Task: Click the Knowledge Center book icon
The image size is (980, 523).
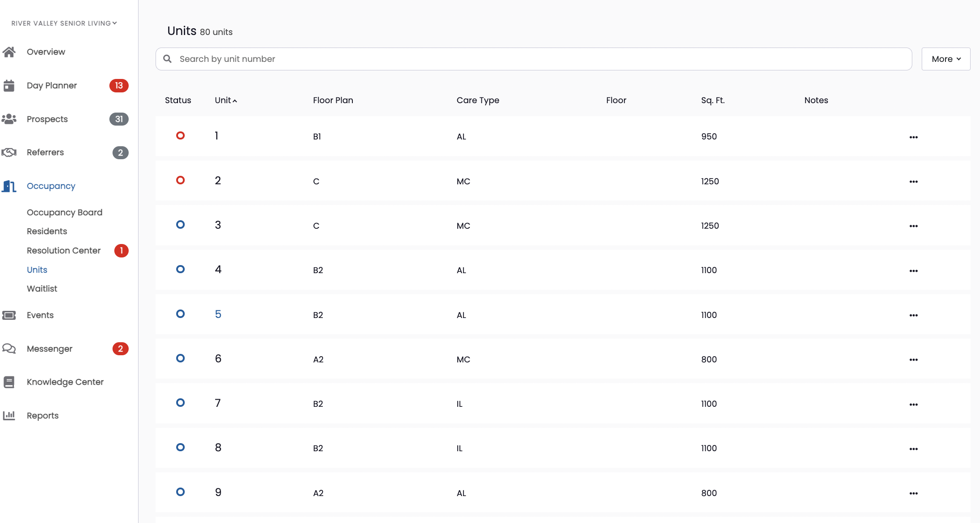Action: 9,382
